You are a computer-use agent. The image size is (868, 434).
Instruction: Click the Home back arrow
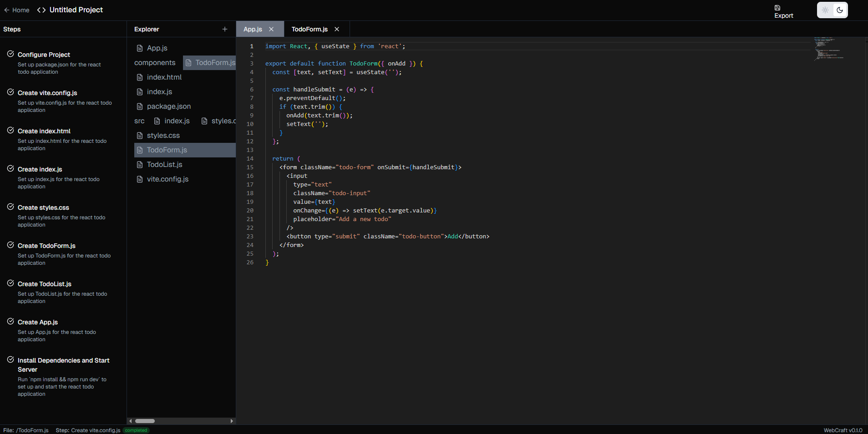[7, 10]
